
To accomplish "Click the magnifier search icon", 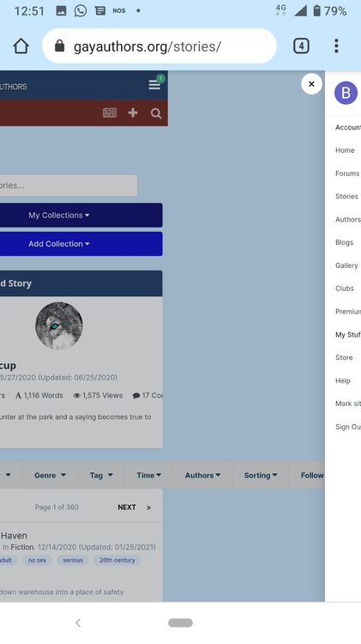I will (156, 113).
